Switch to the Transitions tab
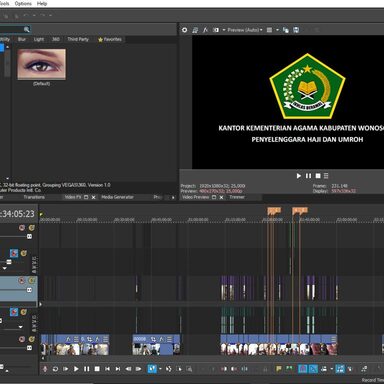The height and width of the screenshot is (384, 384). click(34, 197)
